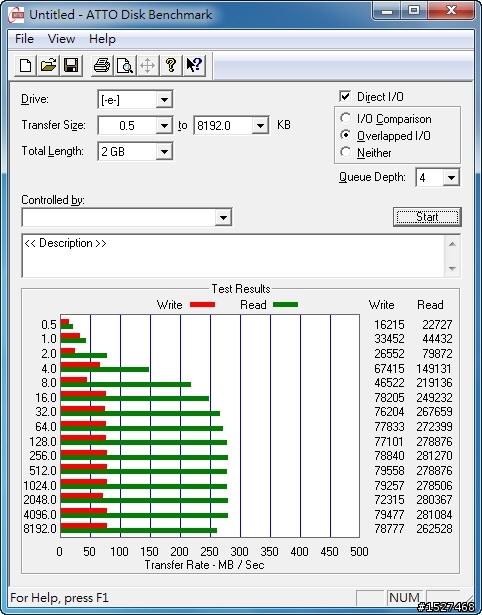Click the red Write legend swatch
Screen dimensions: 482x615
pyautogui.click(x=202, y=304)
